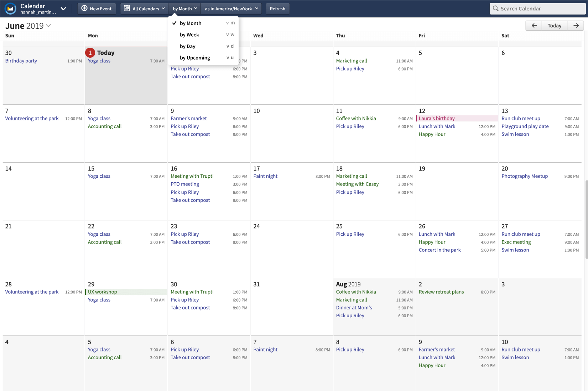Jump to Today button in navigation
The height and width of the screenshot is (392, 588).
coord(554,26)
